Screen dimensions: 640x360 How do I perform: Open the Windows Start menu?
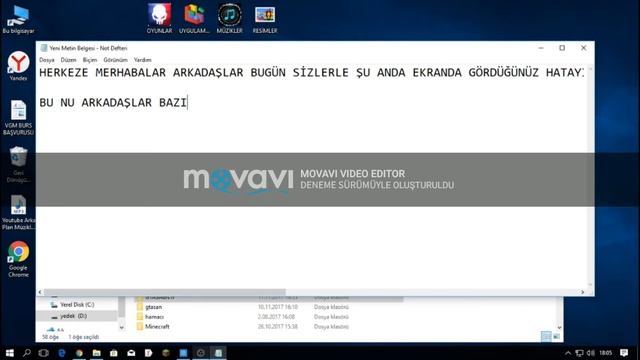[x=10, y=353]
